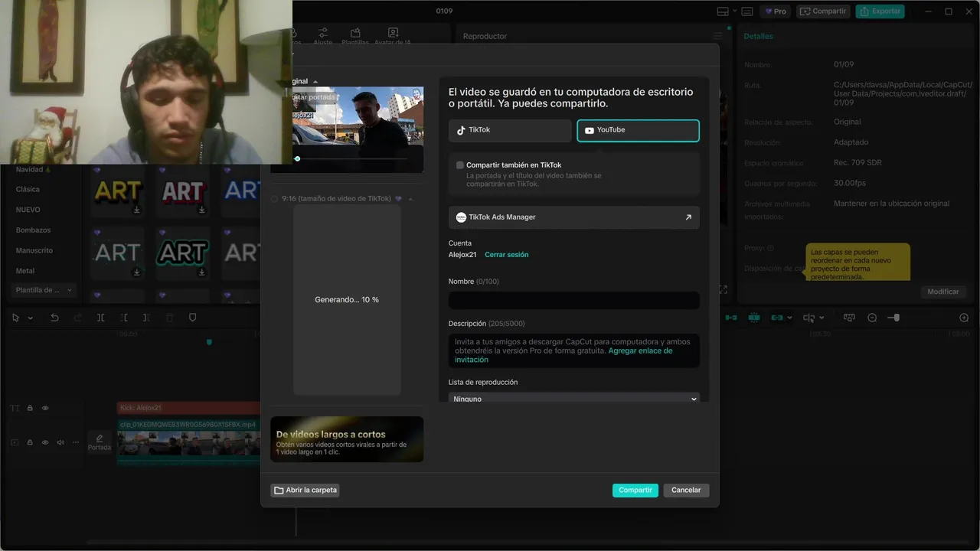Toggle main track magnet icon
This screenshot has width=980, height=551.
(x=731, y=318)
